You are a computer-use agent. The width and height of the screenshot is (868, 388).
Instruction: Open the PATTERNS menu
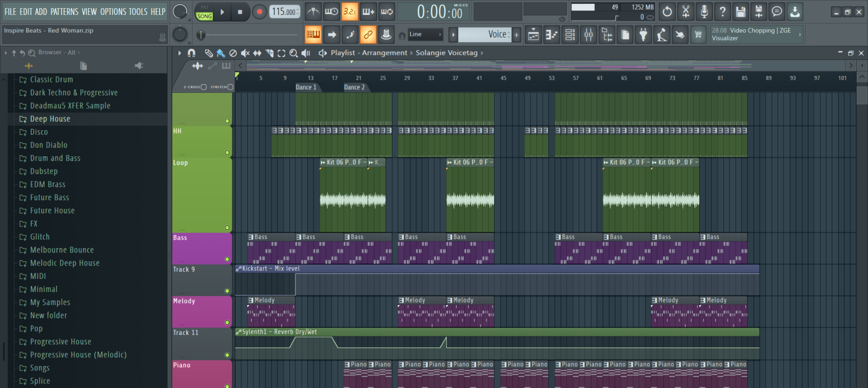pyautogui.click(x=64, y=12)
